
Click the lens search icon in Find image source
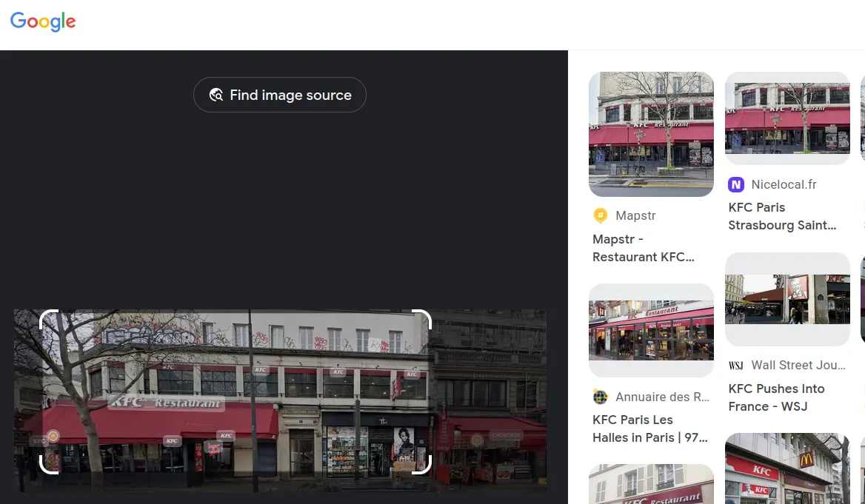pyautogui.click(x=216, y=95)
